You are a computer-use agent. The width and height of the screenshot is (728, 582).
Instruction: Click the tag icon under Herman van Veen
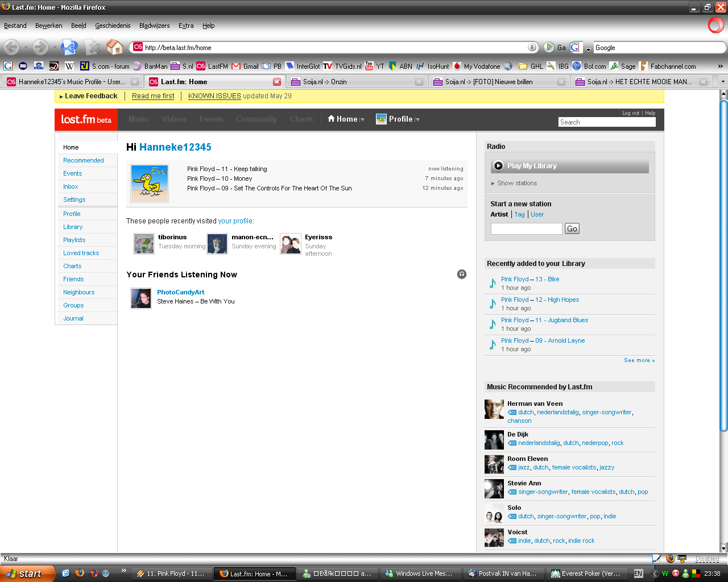tap(512, 413)
